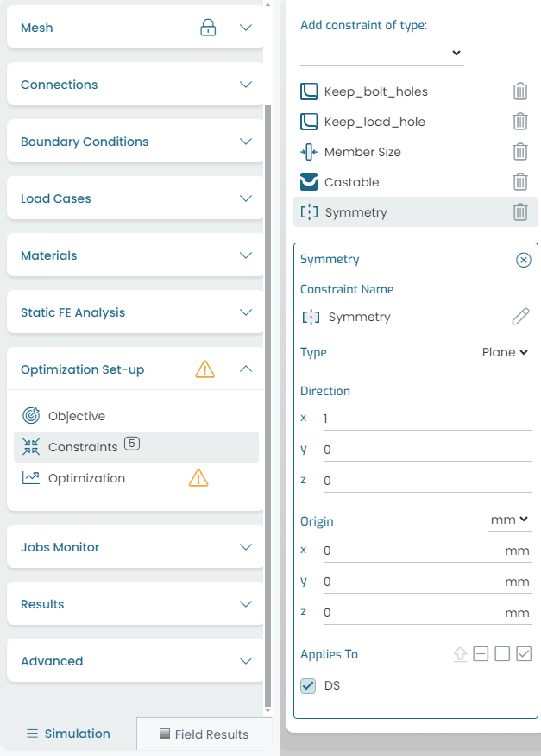The image size is (541, 756).
Task: Open the Type Plane dropdown
Action: 505,352
